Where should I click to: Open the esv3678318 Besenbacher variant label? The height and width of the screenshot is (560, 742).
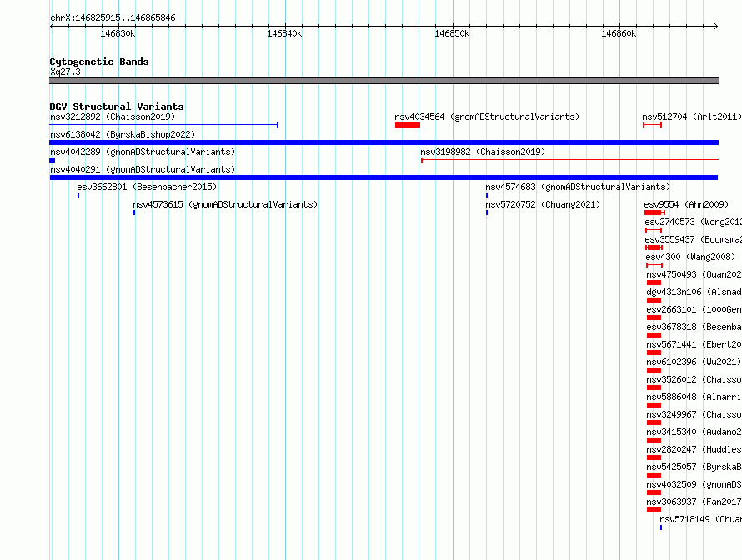click(694, 327)
